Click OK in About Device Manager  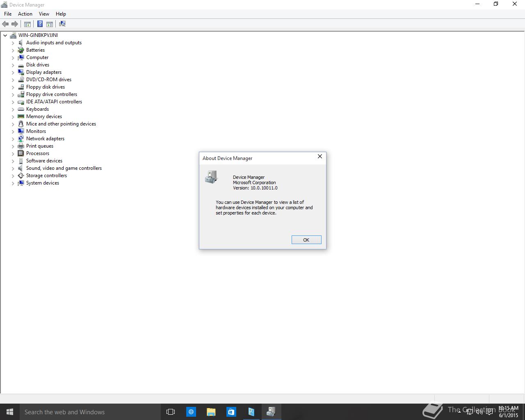(x=306, y=240)
